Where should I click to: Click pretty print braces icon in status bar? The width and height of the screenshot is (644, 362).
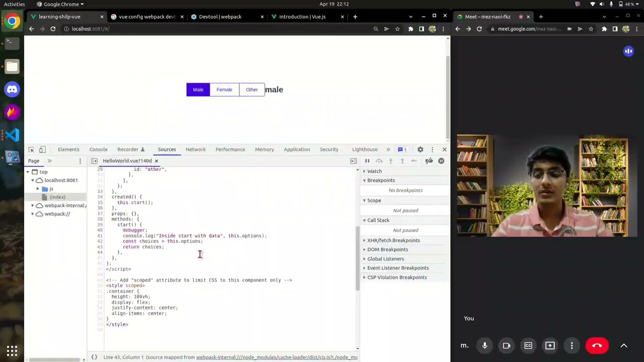(x=94, y=357)
